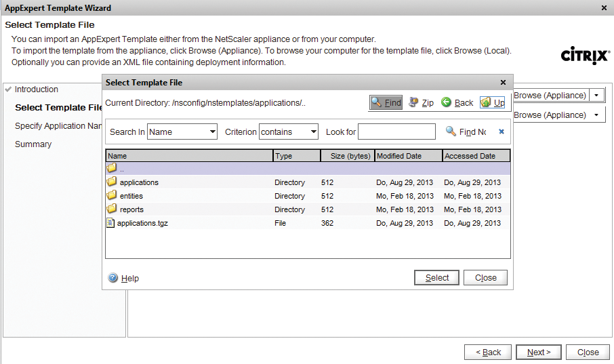This screenshot has height=364, width=614.
Task: Close the AppExpert Template Wizard window
Action: (x=605, y=8)
